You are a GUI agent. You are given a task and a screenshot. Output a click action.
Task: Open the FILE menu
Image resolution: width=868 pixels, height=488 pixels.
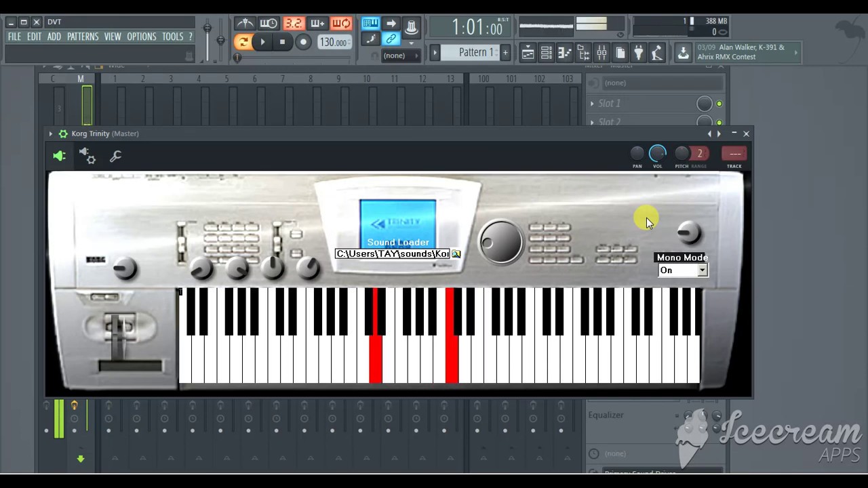tap(14, 37)
